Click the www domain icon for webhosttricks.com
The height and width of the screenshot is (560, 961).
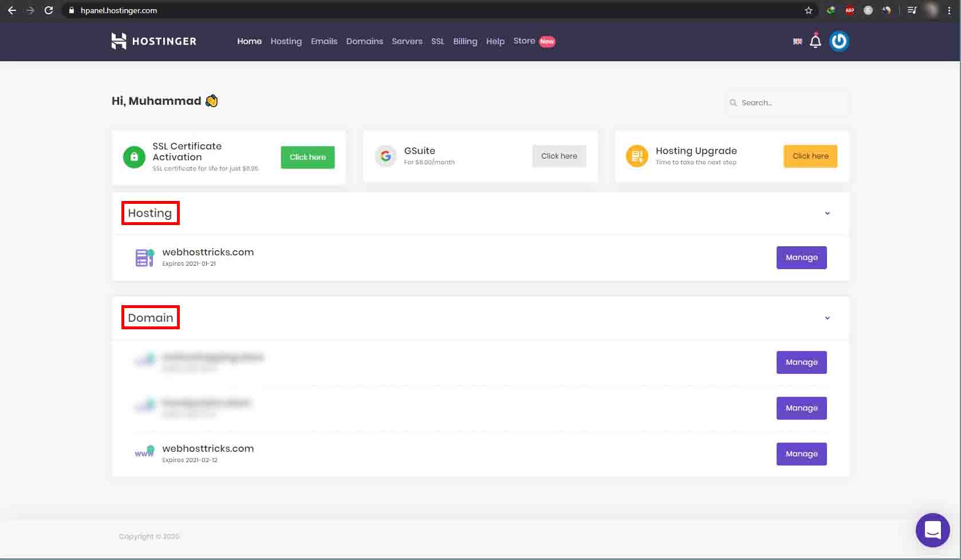click(x=144, y=452)
